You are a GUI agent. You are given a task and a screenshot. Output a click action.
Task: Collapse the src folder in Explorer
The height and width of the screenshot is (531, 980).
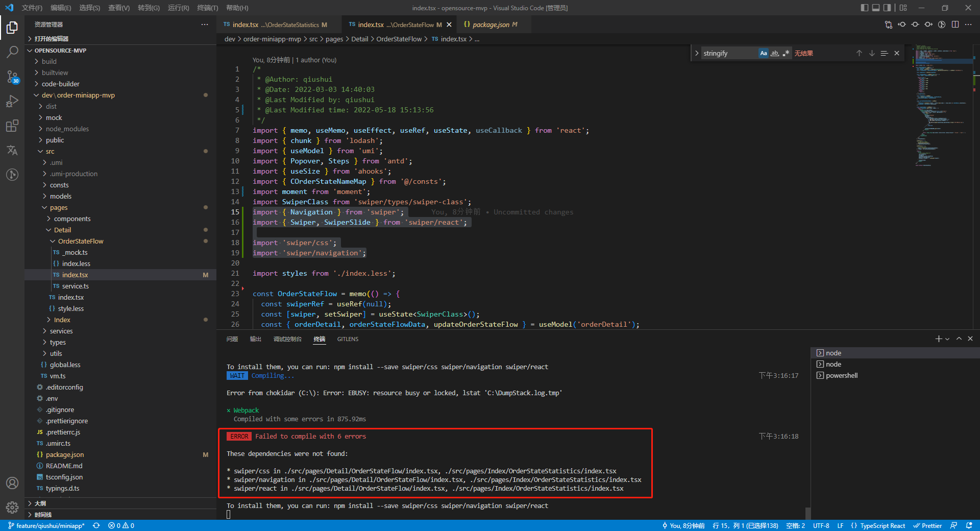pos(50,151)
